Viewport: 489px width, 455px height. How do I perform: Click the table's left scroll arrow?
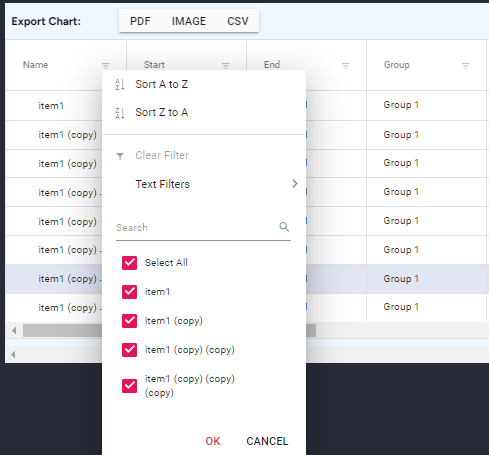point(14,331)
